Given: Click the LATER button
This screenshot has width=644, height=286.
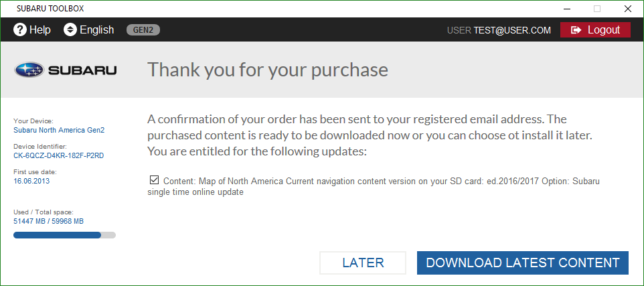Looking at the screenshot, I should tap(363, 263).
